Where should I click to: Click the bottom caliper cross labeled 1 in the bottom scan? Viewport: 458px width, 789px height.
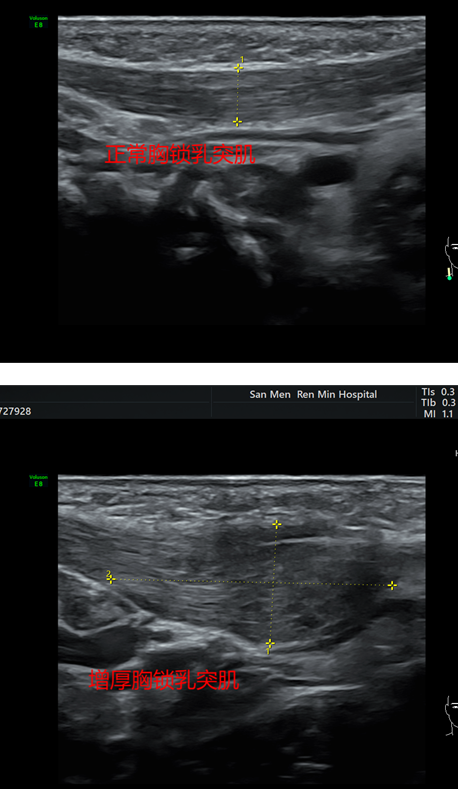[x=270, y=644]
